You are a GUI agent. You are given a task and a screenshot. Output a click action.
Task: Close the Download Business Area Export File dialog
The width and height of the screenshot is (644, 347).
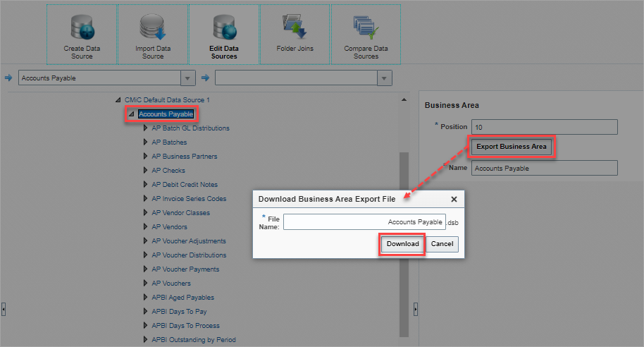[454, 199]
